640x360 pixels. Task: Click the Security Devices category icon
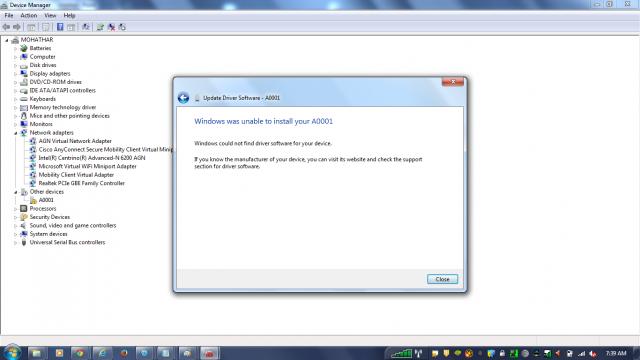24,217
